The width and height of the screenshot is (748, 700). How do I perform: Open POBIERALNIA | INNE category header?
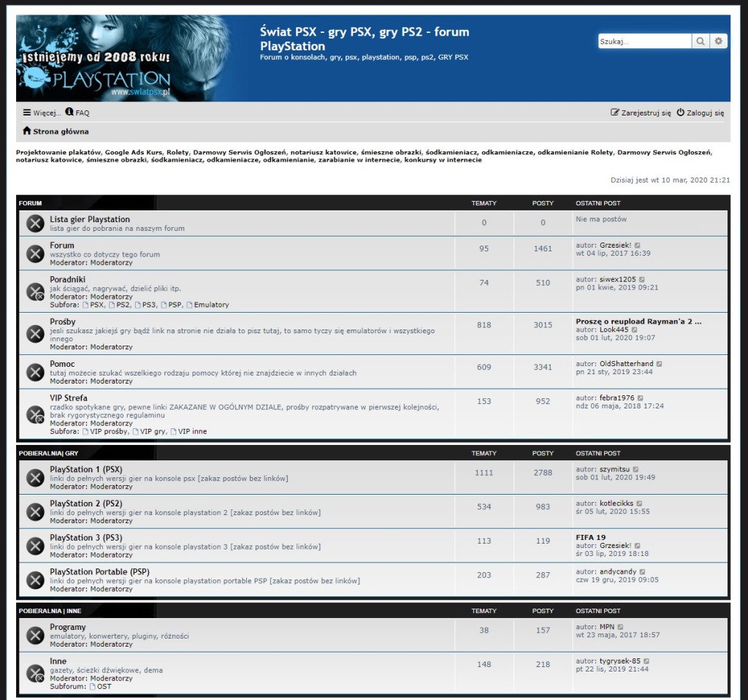tap(50, 611)
